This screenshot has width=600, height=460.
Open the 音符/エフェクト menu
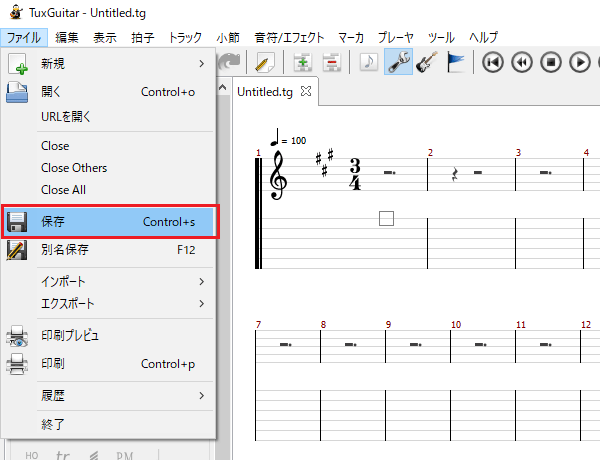pyautogui.click(x=289, y=38)
